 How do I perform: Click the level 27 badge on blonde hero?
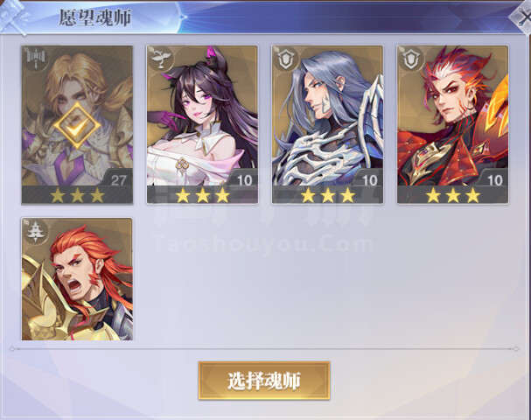point(117,178)
